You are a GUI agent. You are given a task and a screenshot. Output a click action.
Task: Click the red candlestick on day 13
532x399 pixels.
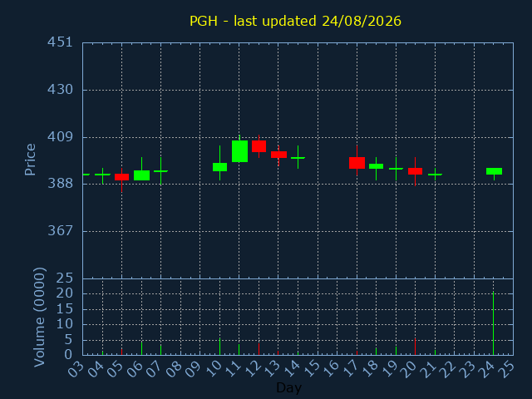(279, 155)
